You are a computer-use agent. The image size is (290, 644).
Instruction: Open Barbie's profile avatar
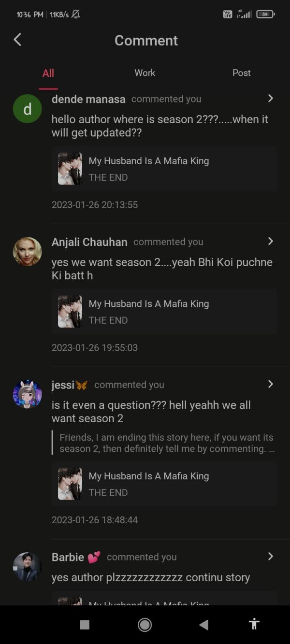[x=27, y=566]
